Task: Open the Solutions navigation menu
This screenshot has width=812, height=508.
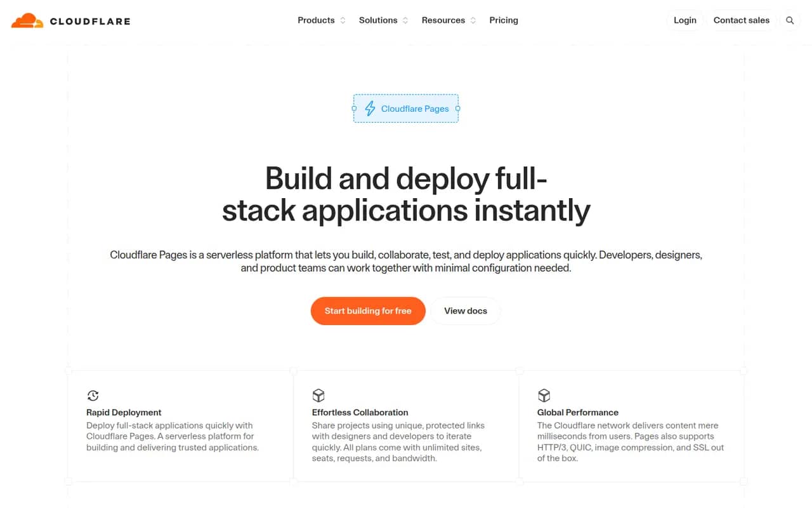Action: (384, 20)
